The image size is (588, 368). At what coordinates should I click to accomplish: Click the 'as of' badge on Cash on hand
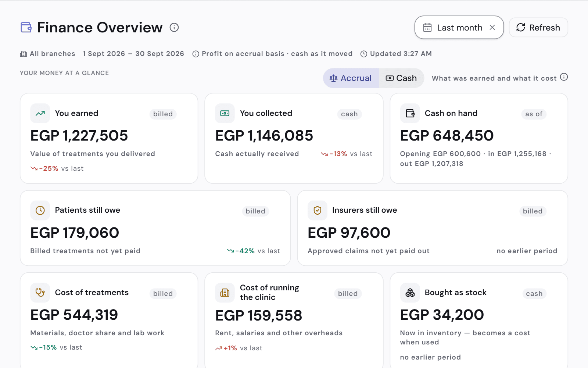(x=534, y=114)
